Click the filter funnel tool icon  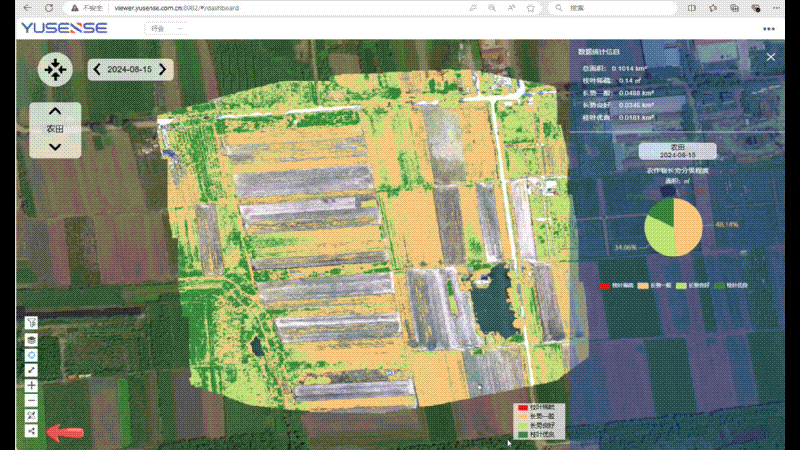33,324
